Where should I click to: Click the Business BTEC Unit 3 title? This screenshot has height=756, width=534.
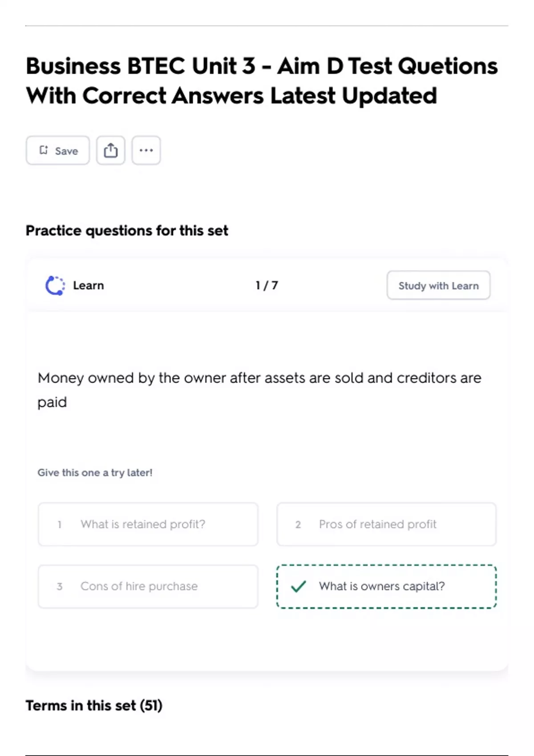(x=262, y=80)
